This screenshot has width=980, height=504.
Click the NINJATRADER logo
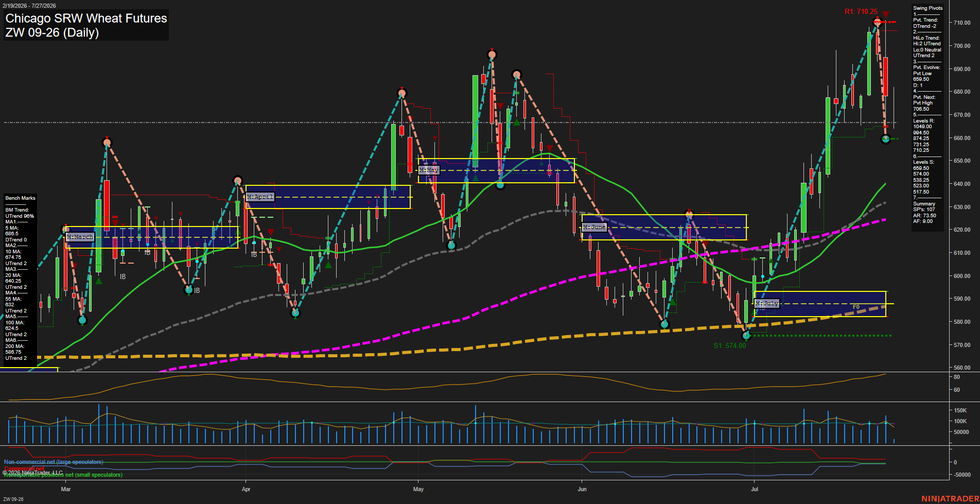coord(950,499)
